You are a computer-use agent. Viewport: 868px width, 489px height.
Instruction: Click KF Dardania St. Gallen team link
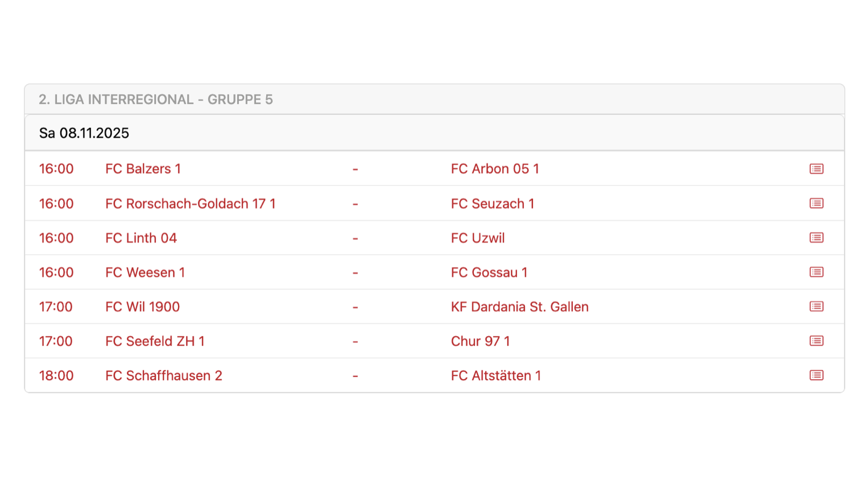coord(519,307)
